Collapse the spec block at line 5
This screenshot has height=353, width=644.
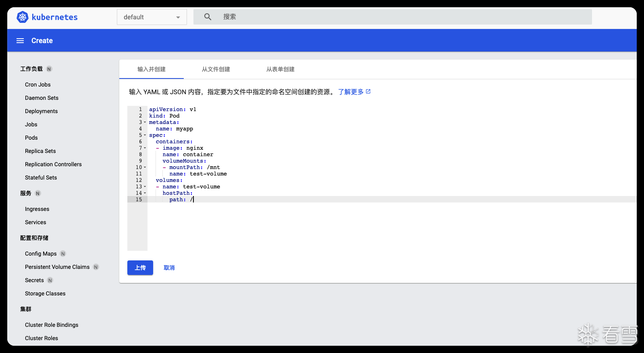click(145, 135)
